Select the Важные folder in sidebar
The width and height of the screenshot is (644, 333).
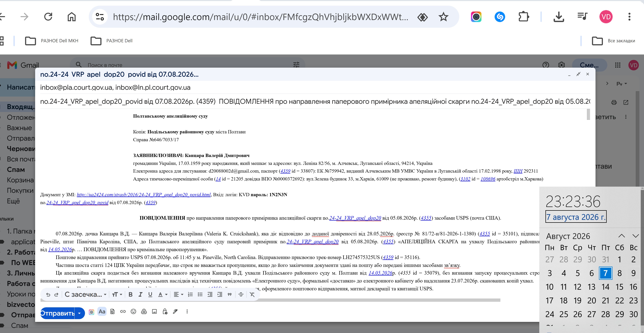tap(19, 128)
